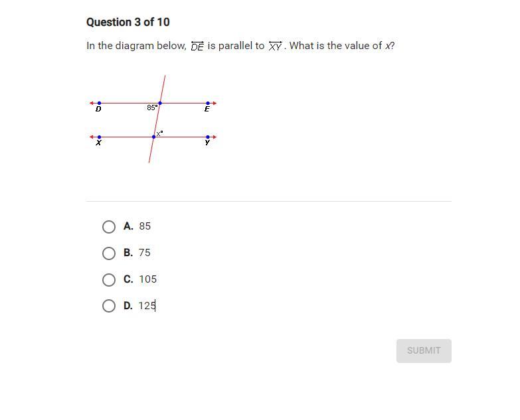Click answer text 85
Image resolution: width=520 pixels, height=420 pixels.
point(145,226)
